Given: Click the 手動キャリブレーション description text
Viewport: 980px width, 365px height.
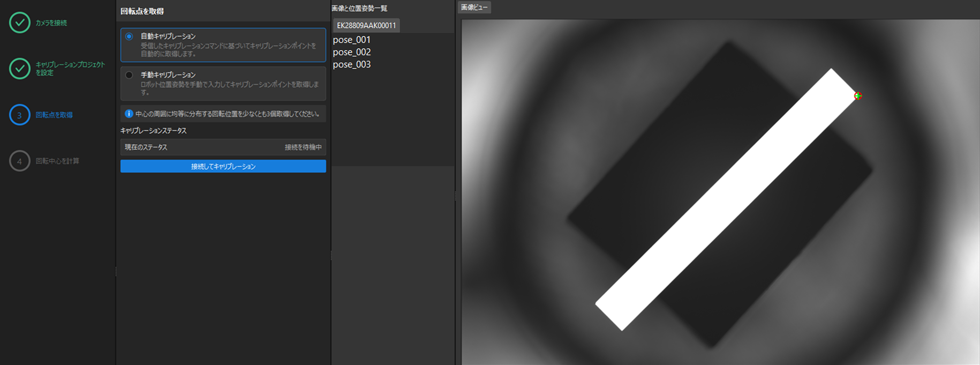Looking at the screenshot, I should coord(230,88).
